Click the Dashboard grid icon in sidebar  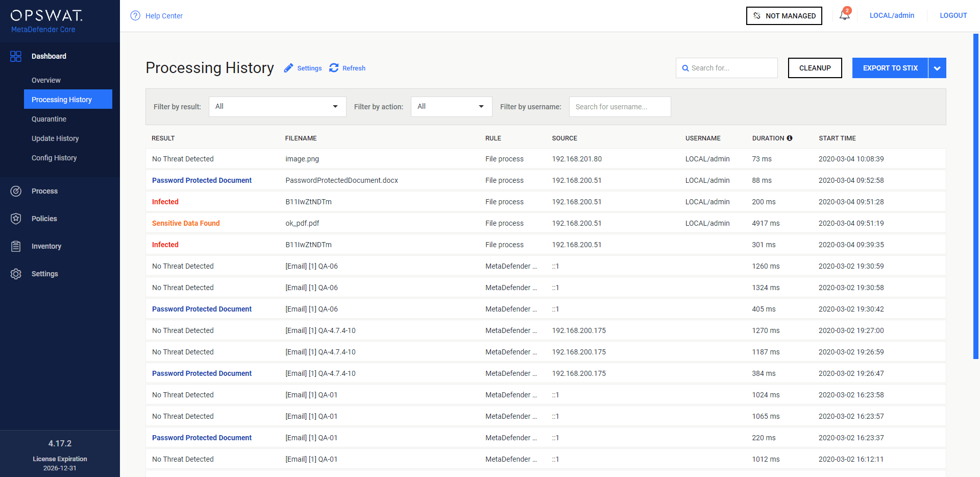(x=16, y=56)
